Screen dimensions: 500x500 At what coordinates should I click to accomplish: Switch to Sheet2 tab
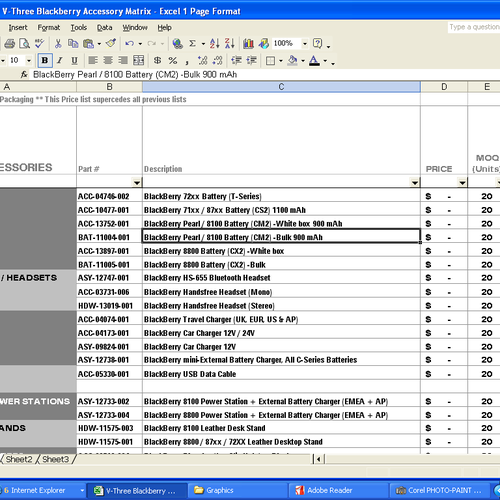(x=19, y=459)
